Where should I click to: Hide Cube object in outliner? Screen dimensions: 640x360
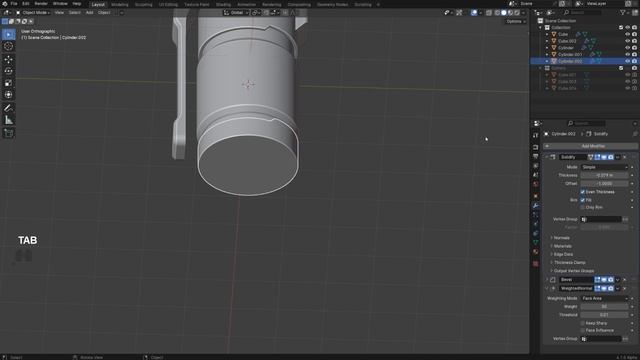coord(628,34)
